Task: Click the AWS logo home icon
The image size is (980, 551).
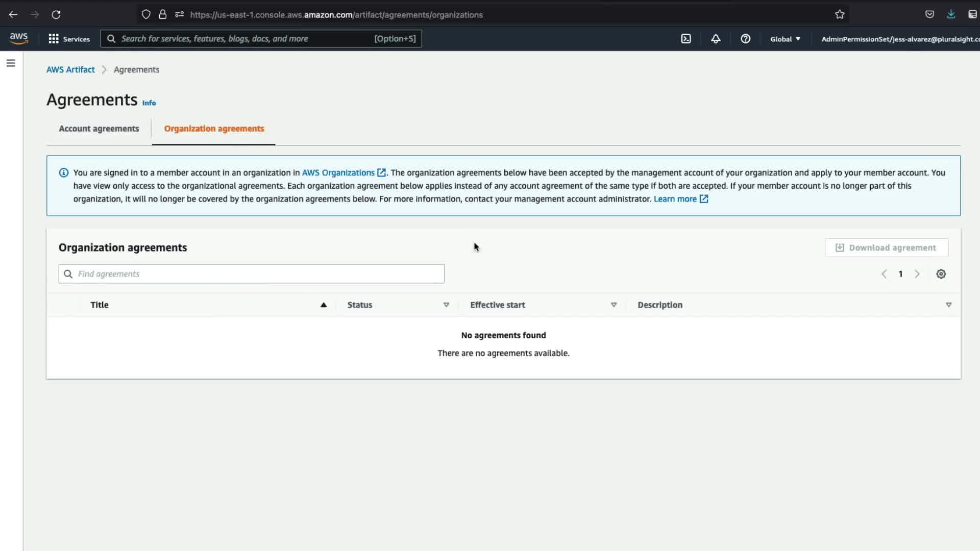Action: pos(19,39)
